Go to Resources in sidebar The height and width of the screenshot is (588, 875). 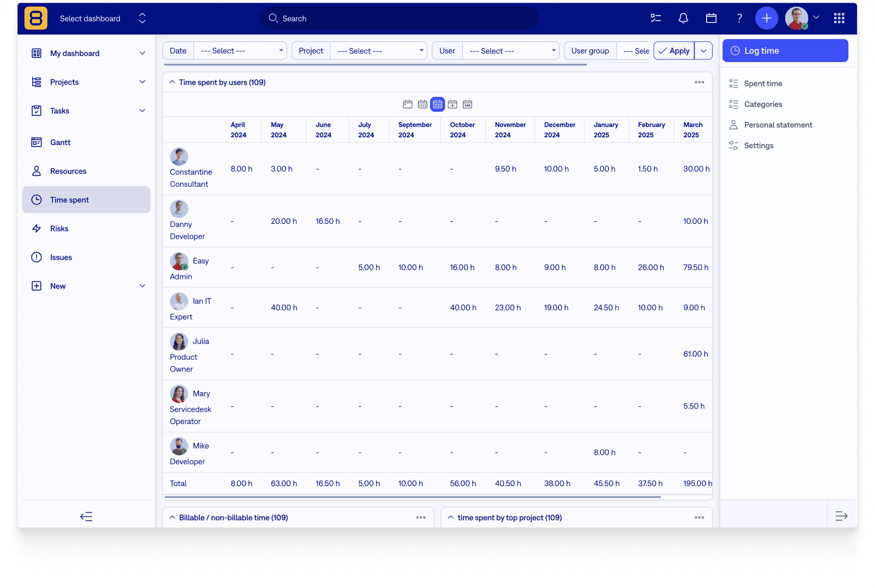tap(86, 171)
